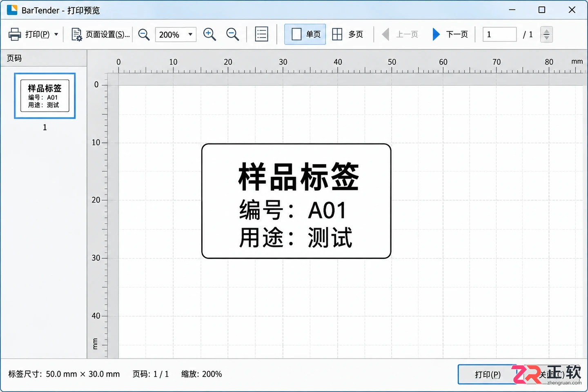Open 页面设置(S) page setup
Image resolution: width=588 pixels, height=392 pixels.
tap(100, 34)
